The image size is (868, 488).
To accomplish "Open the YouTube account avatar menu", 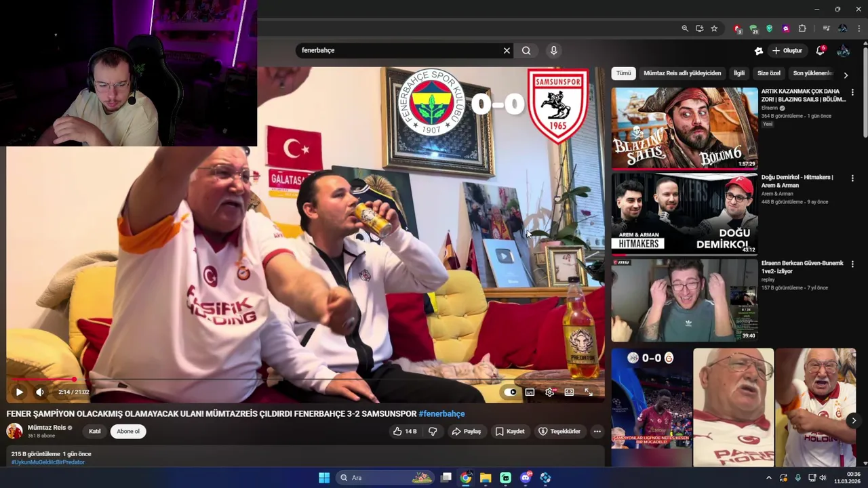I will 844,51.
